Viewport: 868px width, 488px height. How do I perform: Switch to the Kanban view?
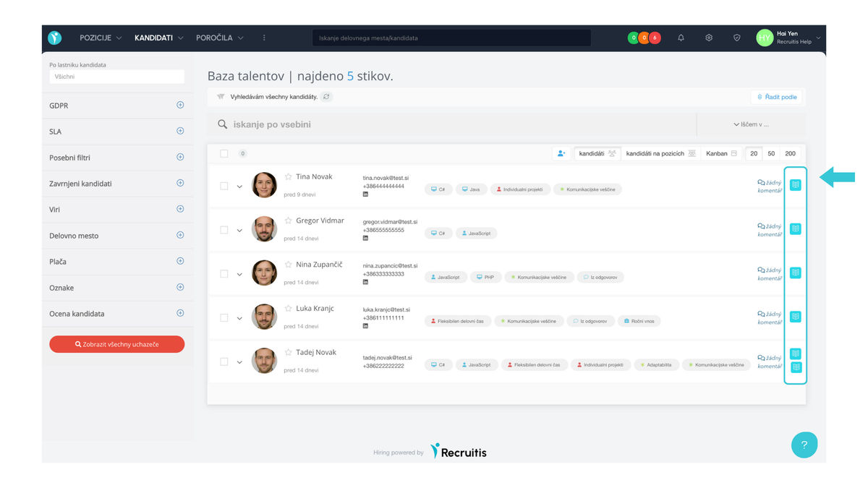tap(721, 153)
